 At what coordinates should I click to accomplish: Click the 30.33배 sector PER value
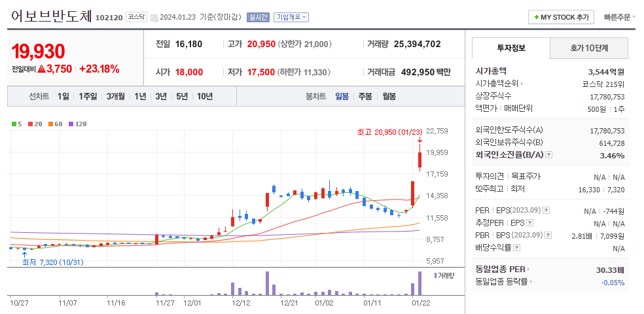click(x=611, y=270)
